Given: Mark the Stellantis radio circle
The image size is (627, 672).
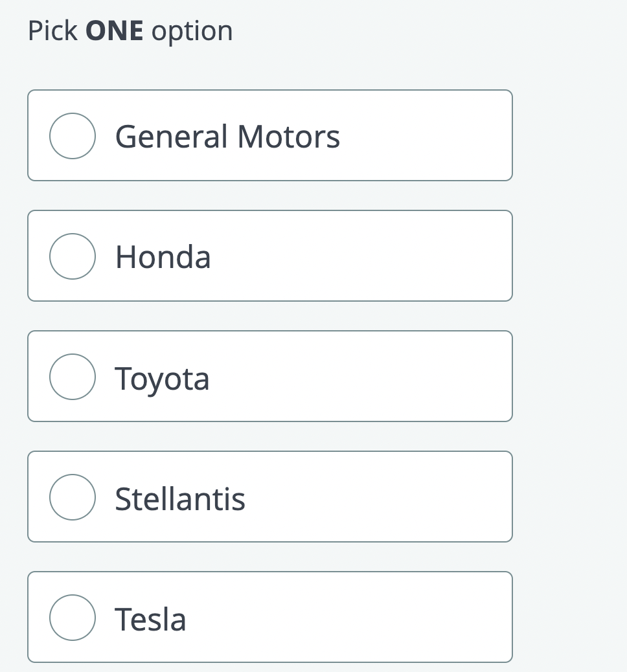Looking at the screenshot, I should pyautogui.click(x=73, y=497).
